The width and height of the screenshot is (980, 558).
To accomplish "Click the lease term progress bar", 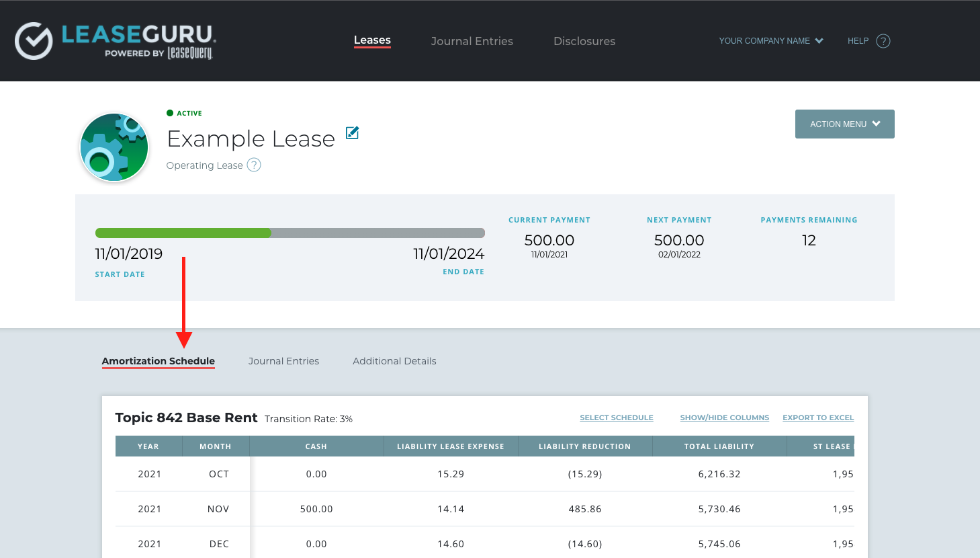I will 289,232.
